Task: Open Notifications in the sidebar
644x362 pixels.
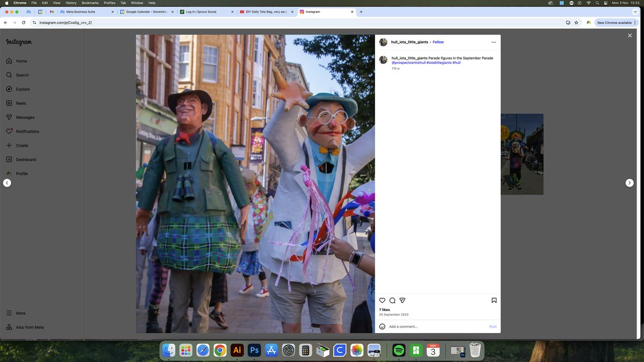Action: point(27,131)
